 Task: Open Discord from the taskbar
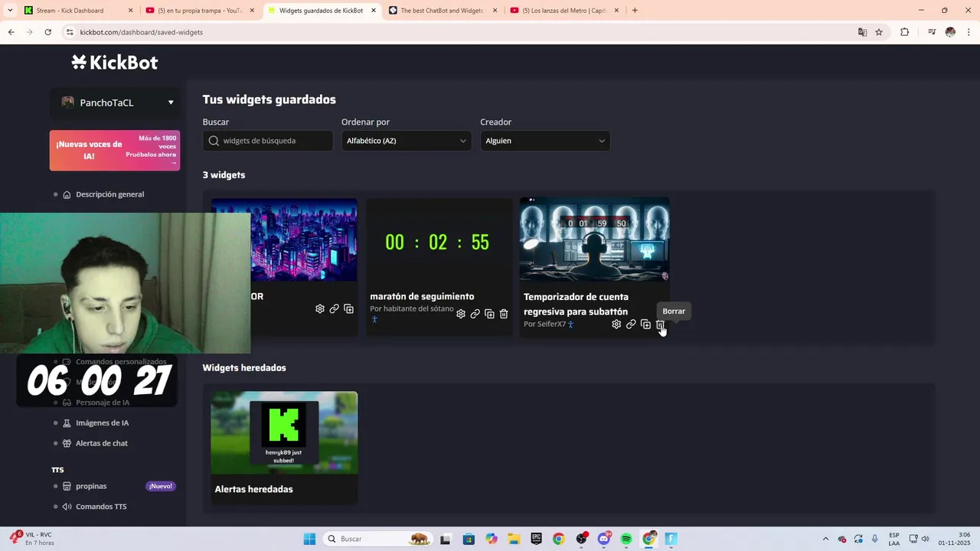604,539
